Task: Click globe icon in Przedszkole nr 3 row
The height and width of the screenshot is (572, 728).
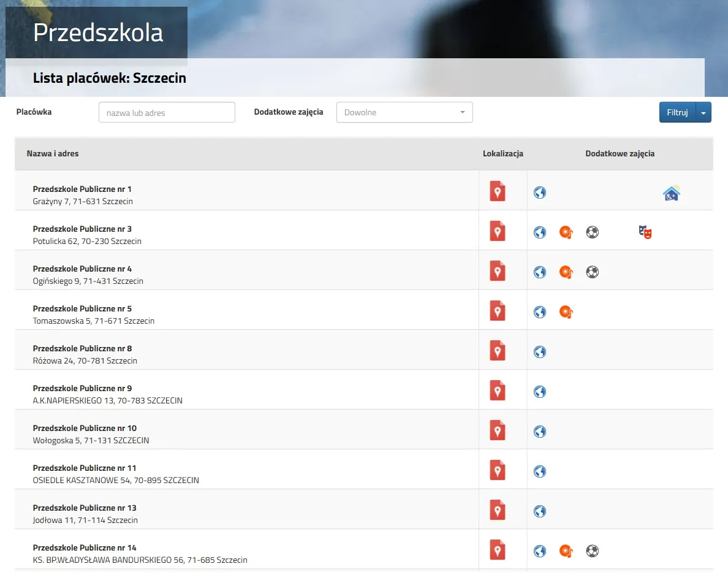Action: [x=539, y=232]
